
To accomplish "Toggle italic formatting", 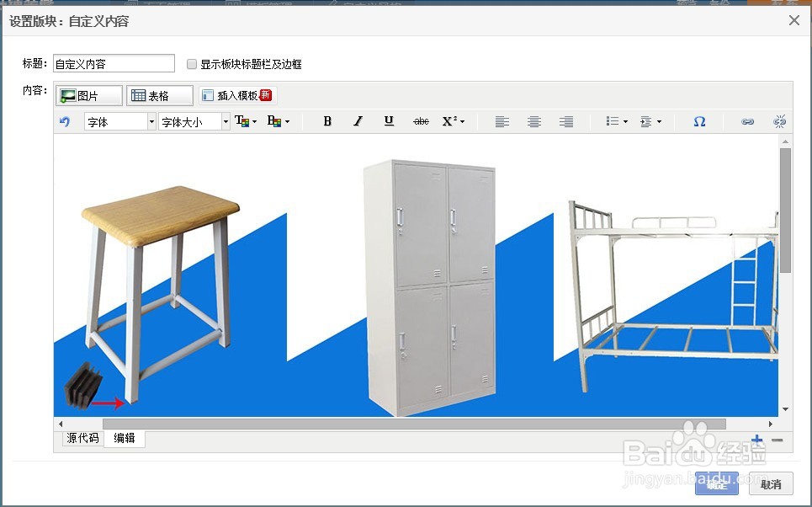I will click(x=358, y=121).
